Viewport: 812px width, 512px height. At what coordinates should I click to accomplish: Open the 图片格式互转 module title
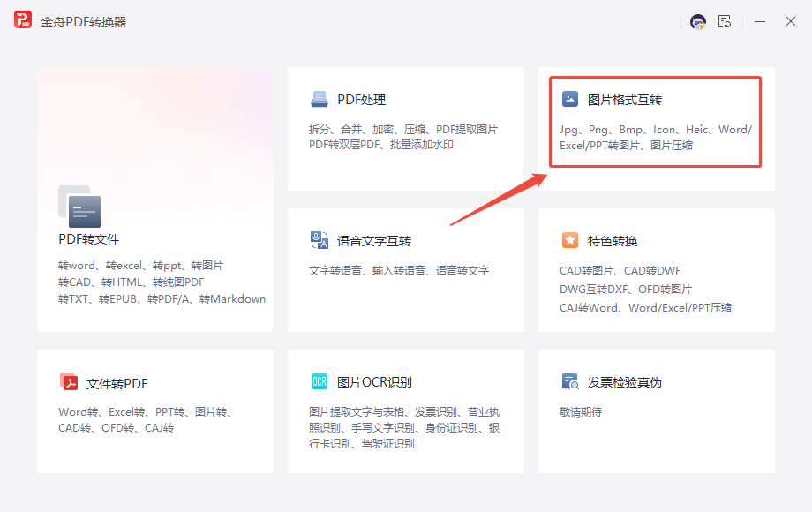pyautogui.click(x=625, y=100)
